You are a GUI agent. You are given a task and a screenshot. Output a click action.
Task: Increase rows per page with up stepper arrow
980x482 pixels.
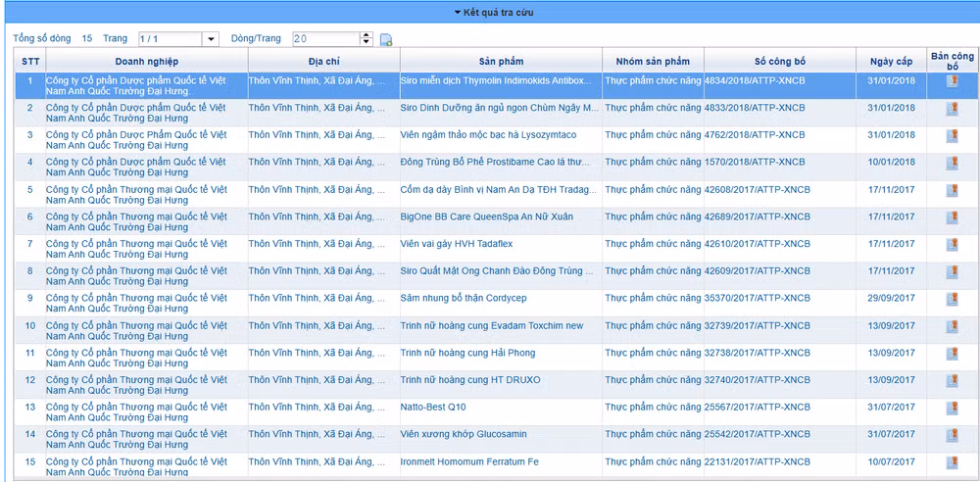point(367,35)
